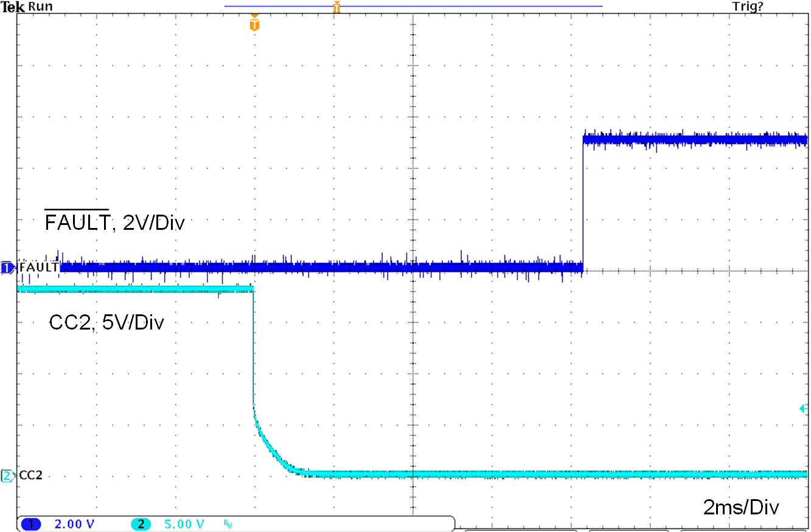This screenshot has height=532, width=811.
Task: Click the 2ms/Div timebase annotation
Action: pyautogui.click(x=741, y=507)
